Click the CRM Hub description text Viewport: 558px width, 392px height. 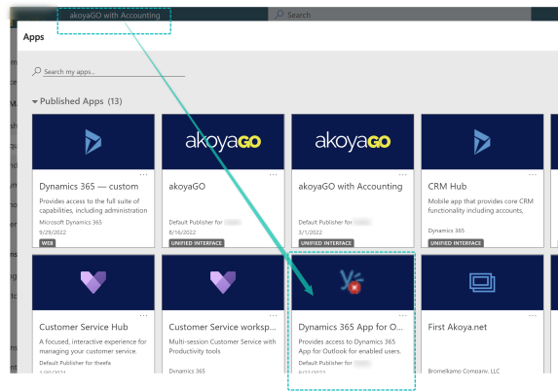point(480,206)
